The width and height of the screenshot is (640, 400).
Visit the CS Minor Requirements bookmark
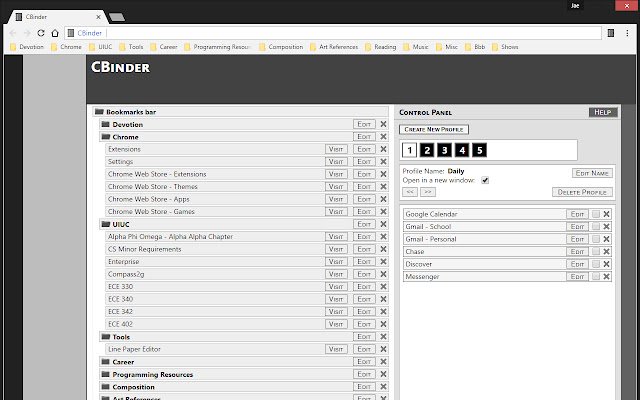336,249
